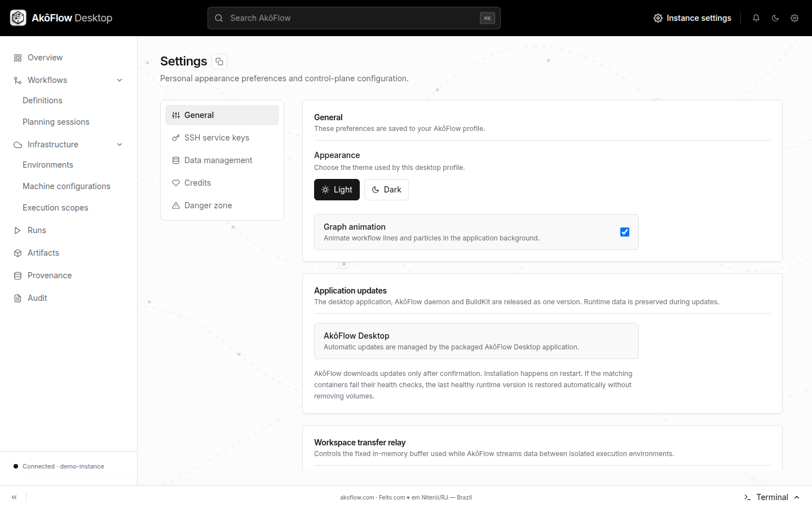Click the Provenance database icon
The height and width of the screenshot is (508, 812).
tap(17, 275)
